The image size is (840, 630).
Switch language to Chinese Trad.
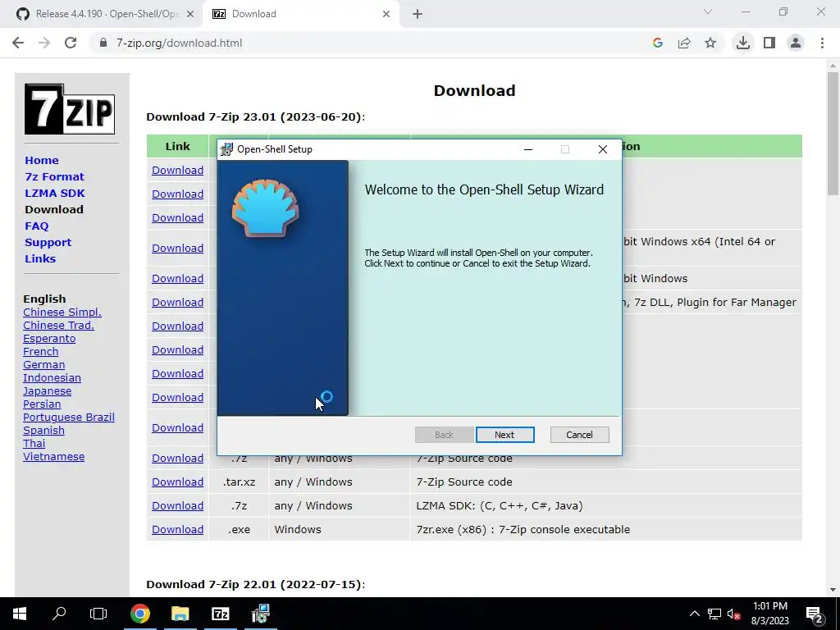(58, 325)
